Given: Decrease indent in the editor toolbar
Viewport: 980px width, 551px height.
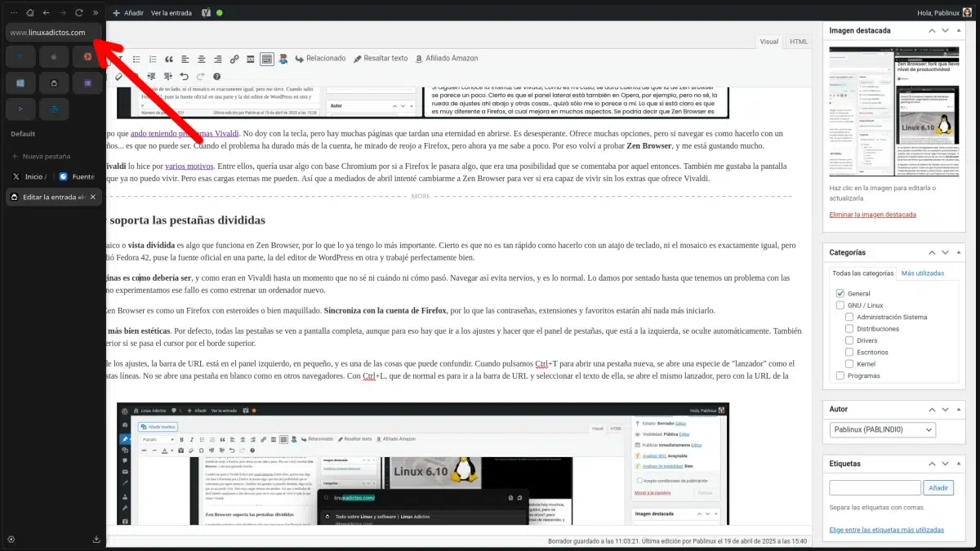Looking at the screenshot, I should (151, 77).
